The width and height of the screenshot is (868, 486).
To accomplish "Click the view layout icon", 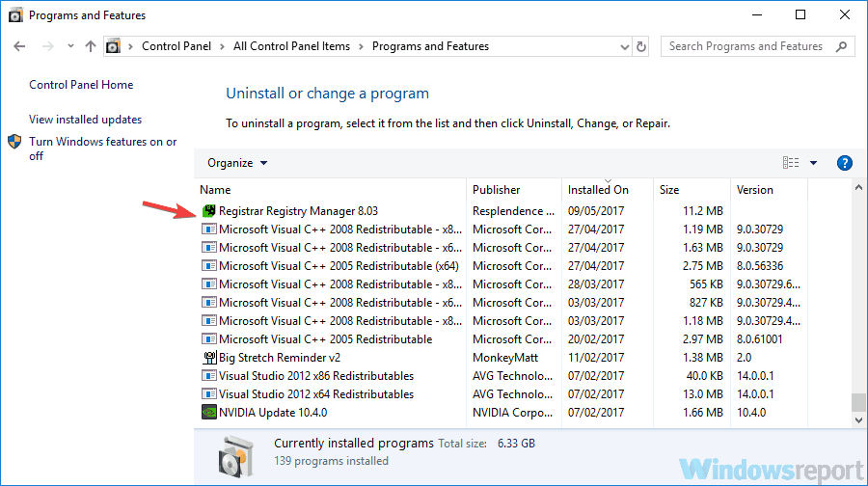I will coord(791,163).
